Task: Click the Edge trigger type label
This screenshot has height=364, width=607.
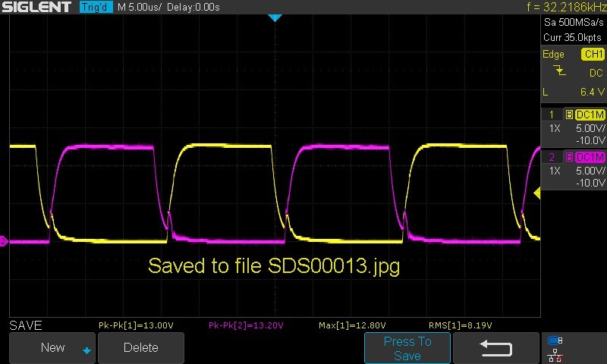Action: click(x=553, y=54)
